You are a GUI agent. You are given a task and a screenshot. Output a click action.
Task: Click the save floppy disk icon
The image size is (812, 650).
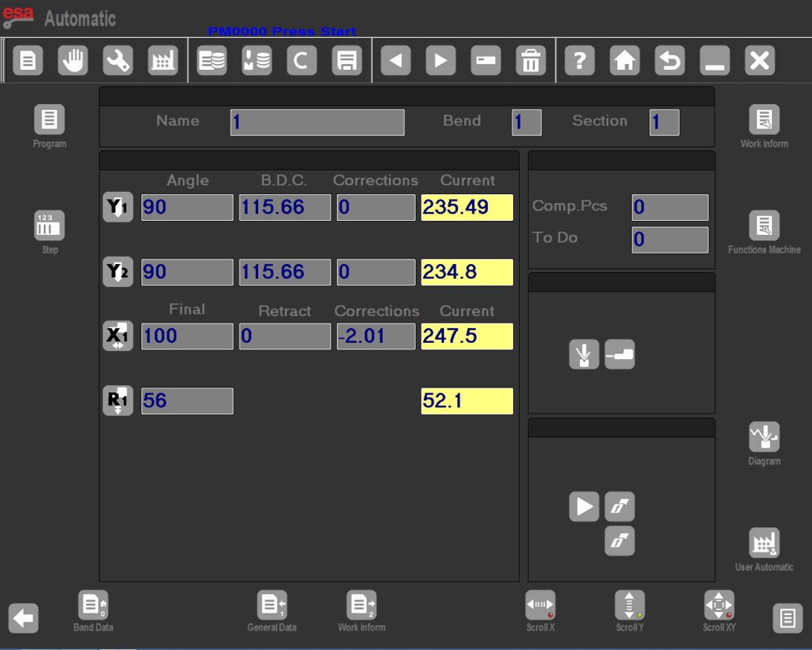coord(347,61)
